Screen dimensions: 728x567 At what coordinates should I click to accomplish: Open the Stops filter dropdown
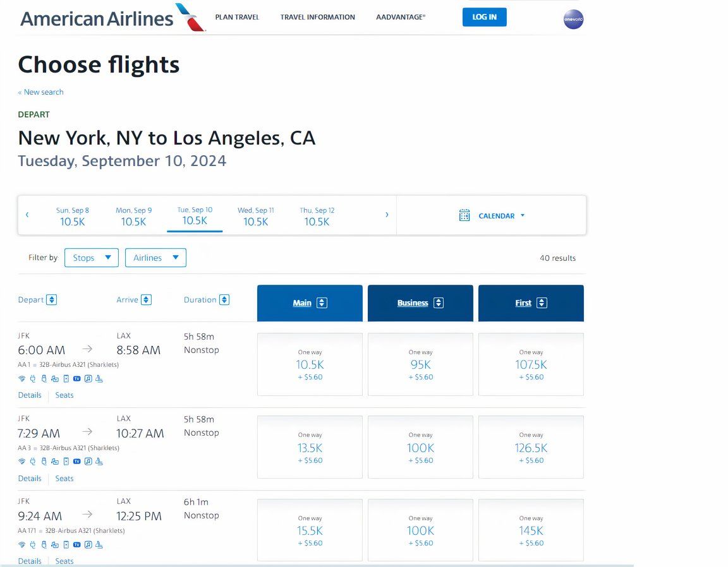coord(92,258)
